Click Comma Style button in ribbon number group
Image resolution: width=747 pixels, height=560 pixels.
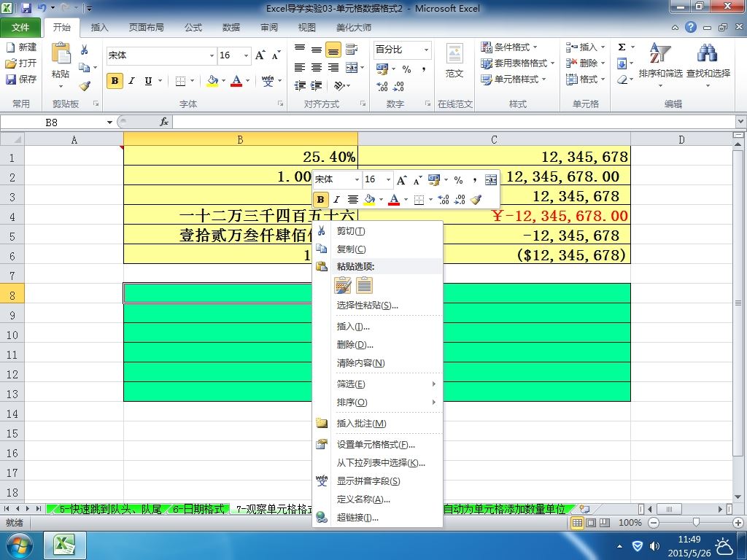424,69
